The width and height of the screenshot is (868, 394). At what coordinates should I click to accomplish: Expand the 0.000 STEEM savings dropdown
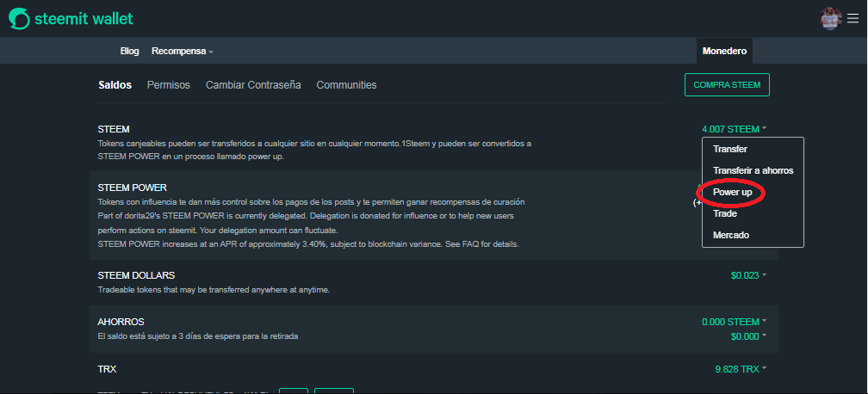734,322
